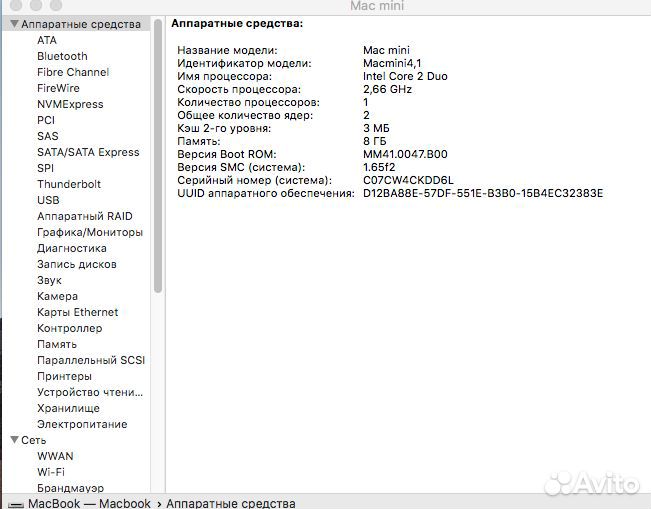Screen dimensions: 651x509
Task: Collapse the Аппаратные средства section triangle
Action: tap(15, 24)
